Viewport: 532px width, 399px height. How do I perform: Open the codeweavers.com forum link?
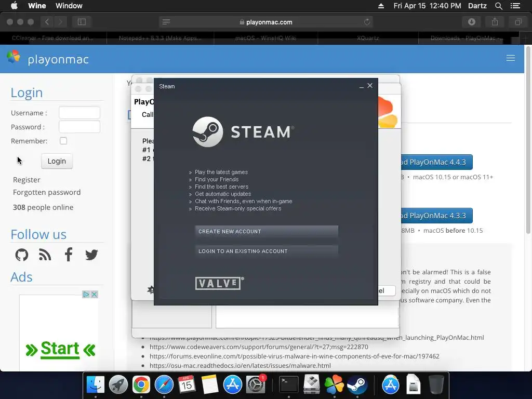point(259,347)
